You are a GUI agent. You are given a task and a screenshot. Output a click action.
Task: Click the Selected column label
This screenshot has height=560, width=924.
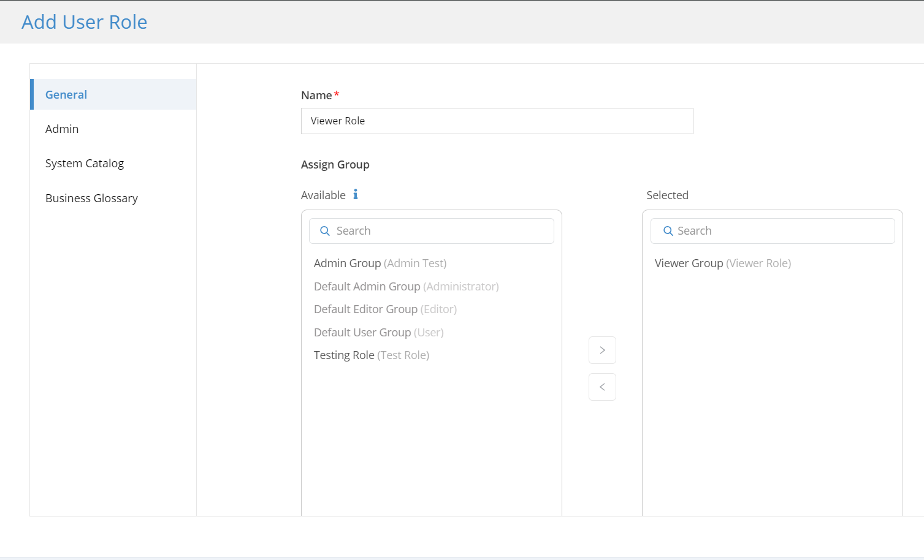[x=667, y=195]
